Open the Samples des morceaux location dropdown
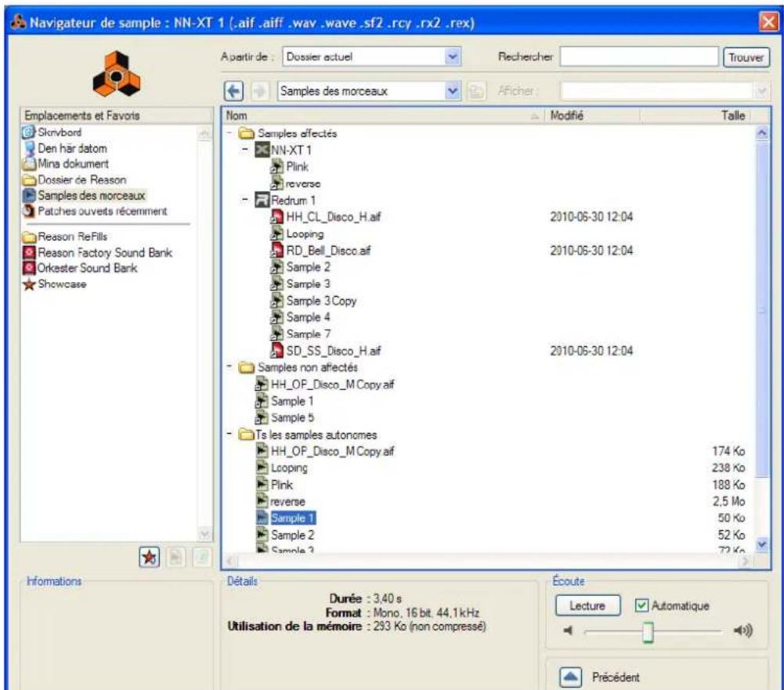Image resolution: width=784 pixels, height=690 pixels. [x=450, y=91]
